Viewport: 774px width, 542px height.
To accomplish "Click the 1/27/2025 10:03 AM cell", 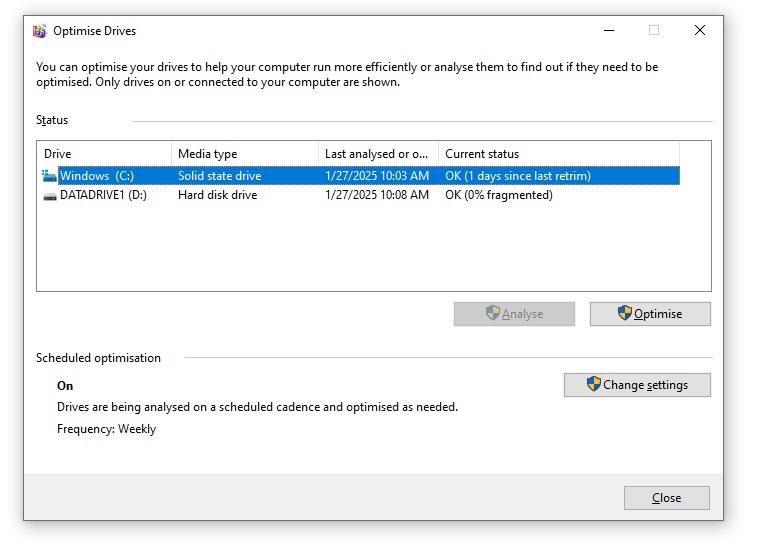I will (377, 176).
